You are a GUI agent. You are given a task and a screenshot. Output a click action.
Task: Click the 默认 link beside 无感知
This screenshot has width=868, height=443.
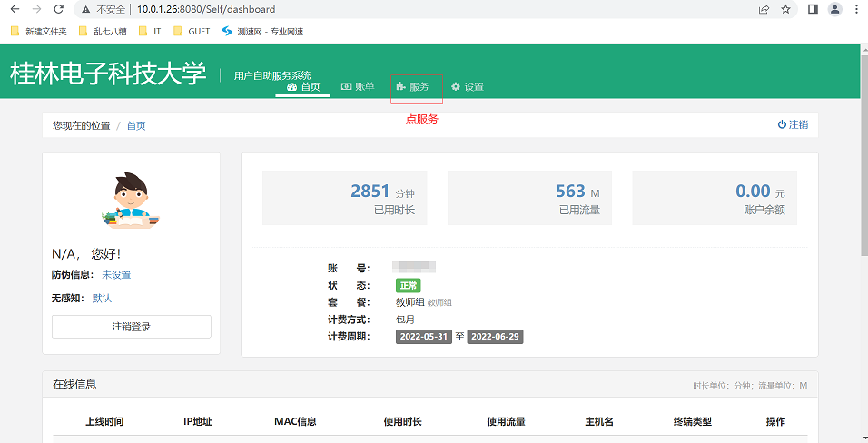click(103, 299)
